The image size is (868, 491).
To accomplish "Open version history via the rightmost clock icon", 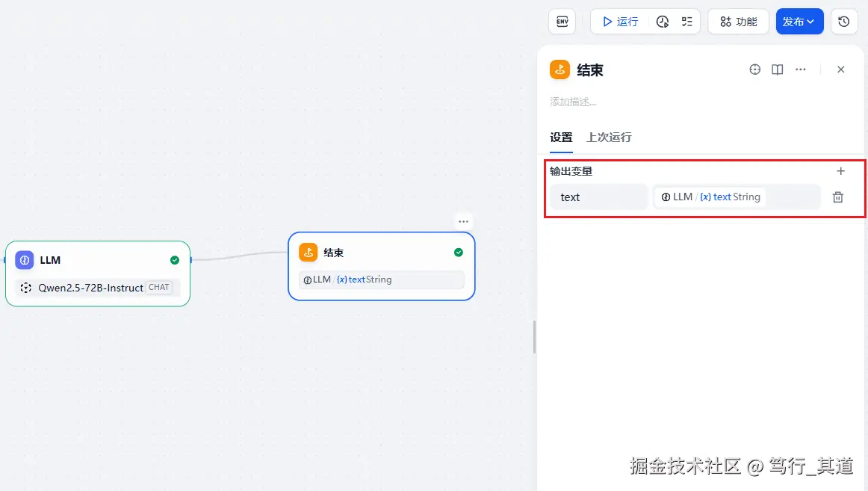I will pyautogui.click(x=844, y=21).
